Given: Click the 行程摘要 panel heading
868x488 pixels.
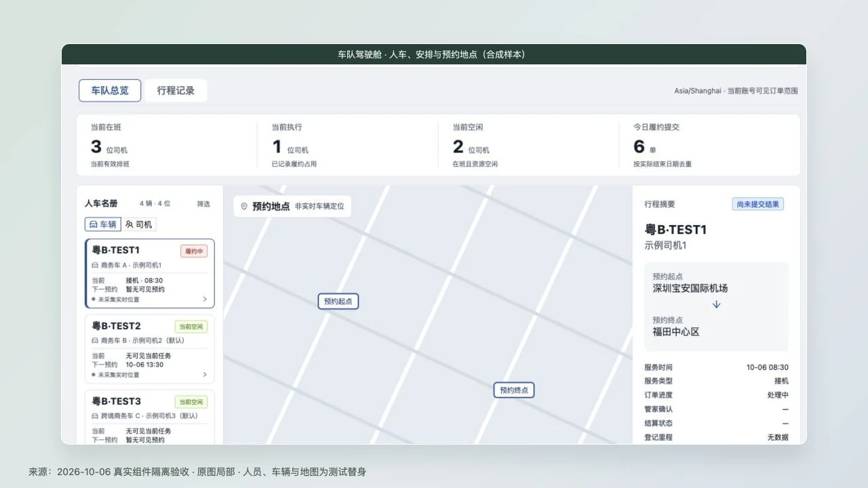Looking at the screenshot, I should pyautogui.click(x=660, y=204).
